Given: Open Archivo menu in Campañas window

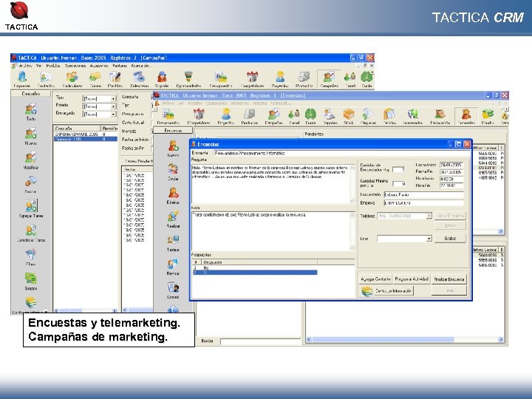Looking at the screenshot, I should pyautogui.click(x=25, y=66).
